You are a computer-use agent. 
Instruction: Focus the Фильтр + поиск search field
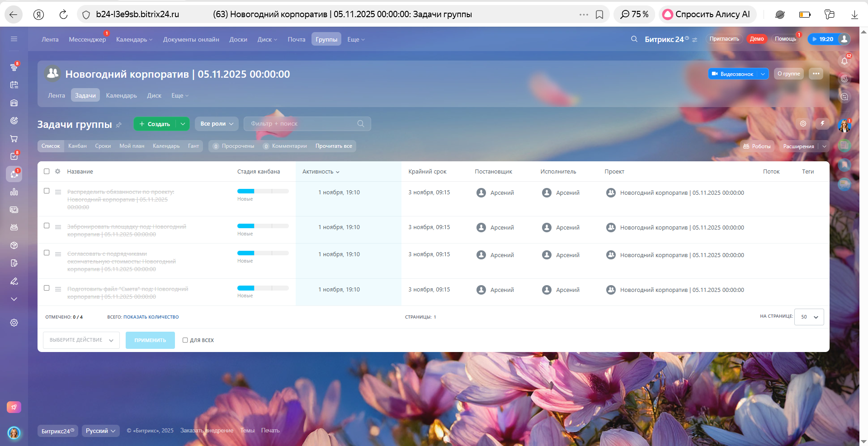click(307, 124)
